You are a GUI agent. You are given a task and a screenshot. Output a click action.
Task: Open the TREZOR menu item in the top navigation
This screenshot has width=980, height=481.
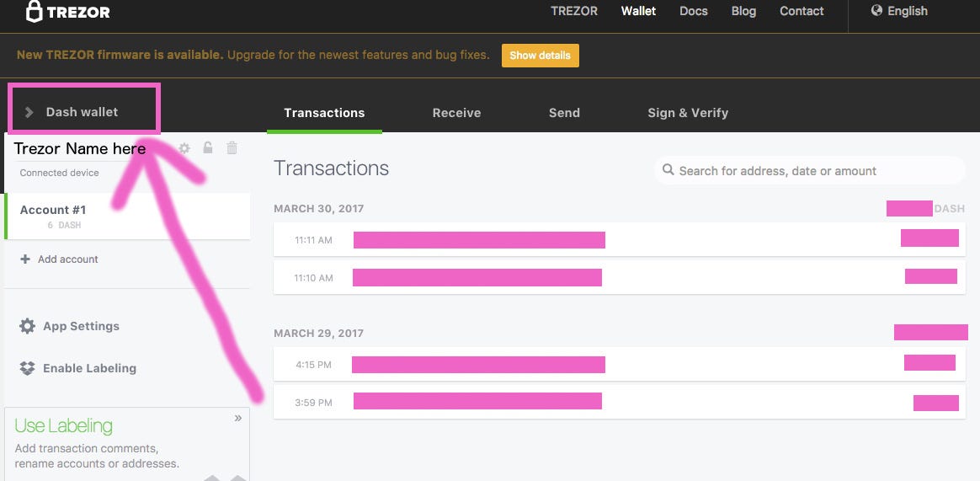pos(573,11)
